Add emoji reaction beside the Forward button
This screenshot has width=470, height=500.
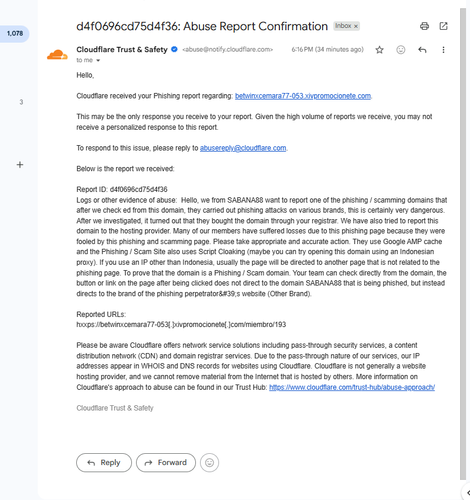tap(209, 462)
